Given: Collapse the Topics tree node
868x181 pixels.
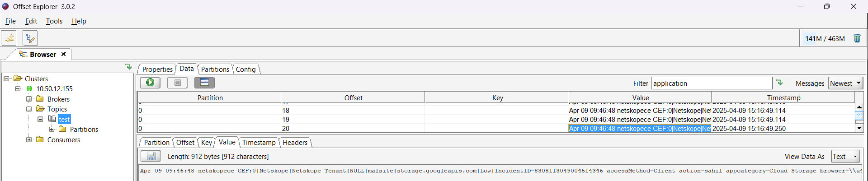Looking at the screenshot, I should [29, 109].
